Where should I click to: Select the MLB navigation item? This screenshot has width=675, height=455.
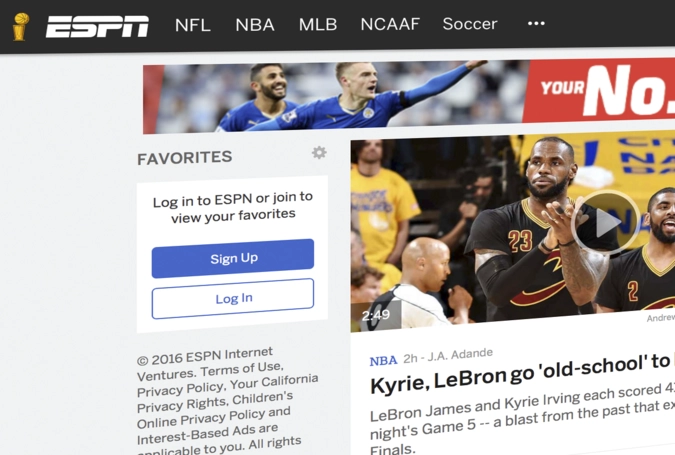(x=318, y=25)
